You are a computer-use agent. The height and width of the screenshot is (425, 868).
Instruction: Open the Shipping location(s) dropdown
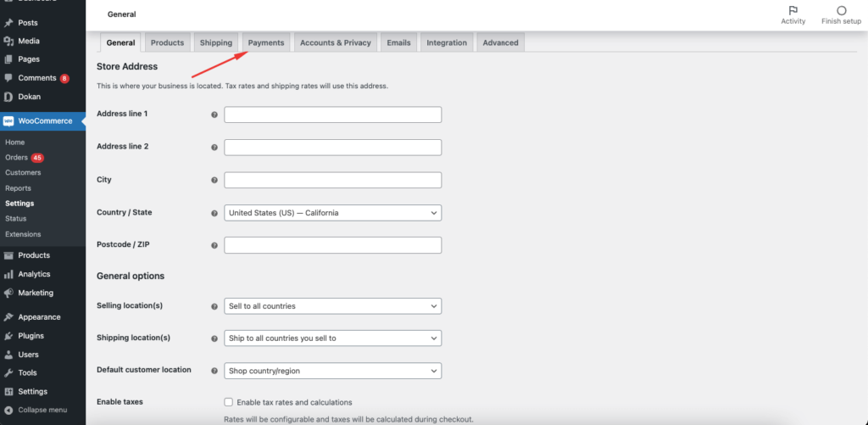332,338
